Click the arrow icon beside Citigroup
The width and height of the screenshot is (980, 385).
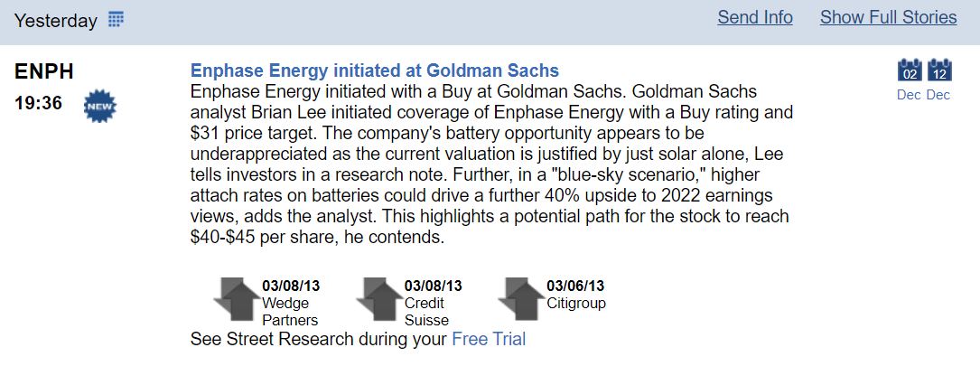[521, 299]
